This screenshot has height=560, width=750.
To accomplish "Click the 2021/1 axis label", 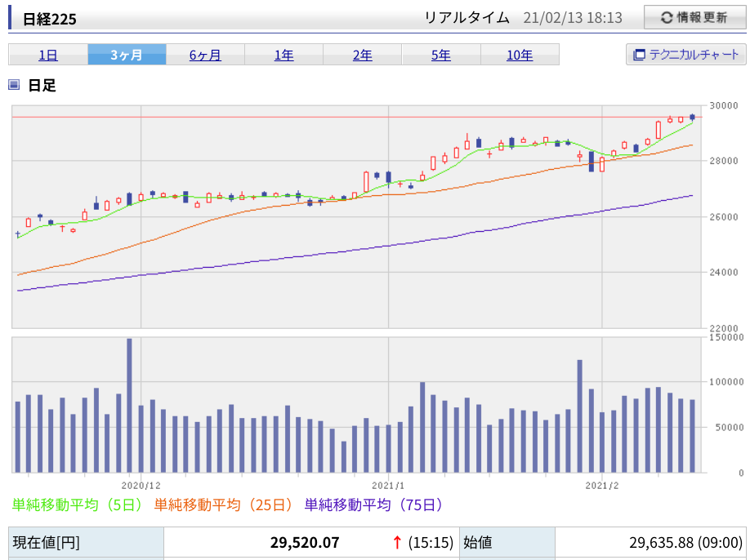I will [388, 486].
